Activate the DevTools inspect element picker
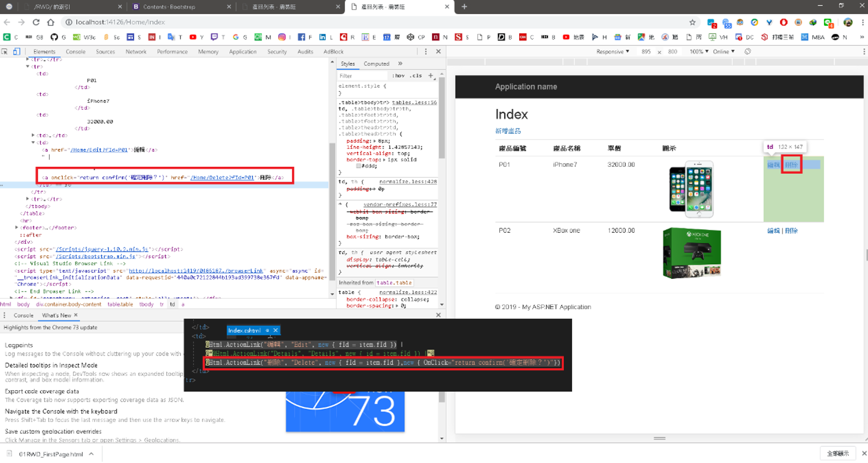This screenshot has width=868, height=463. tap(5, 51)
